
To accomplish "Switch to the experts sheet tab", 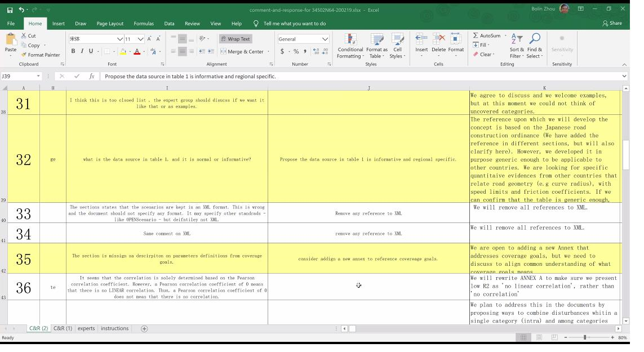I will [x=86, y=328].
